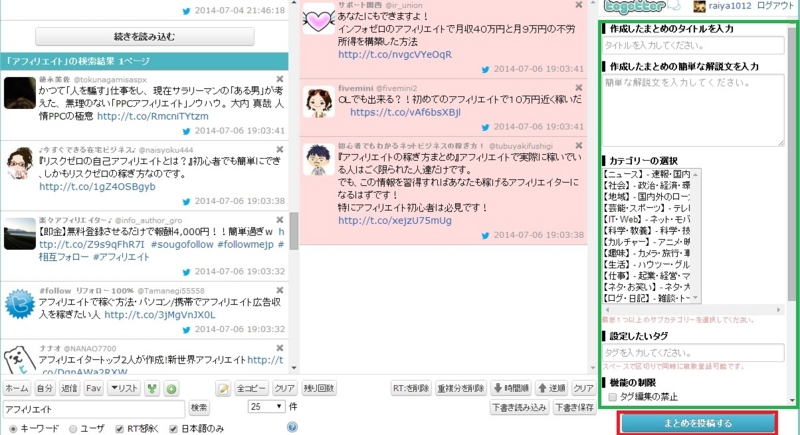Remove the tubuyakifushigi tweet from the summary
The width and height of the screenshot is (800, 435).
coord(579,145)
